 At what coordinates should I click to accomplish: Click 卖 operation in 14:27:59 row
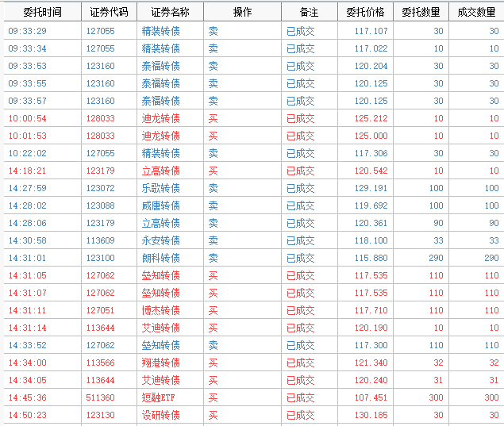[x=213, y=188]
